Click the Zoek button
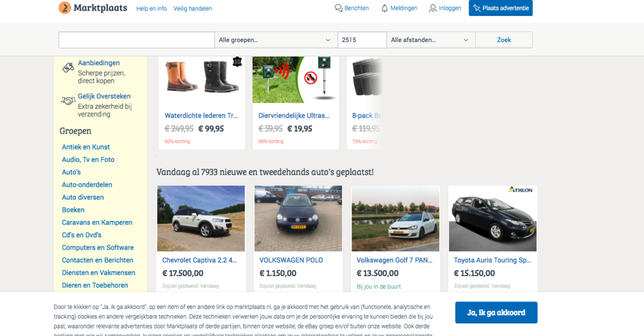 [504, 40]
